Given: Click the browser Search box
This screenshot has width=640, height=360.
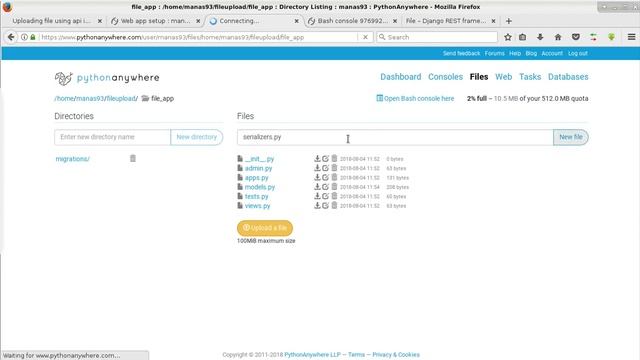Looking at the screenshot, I should 437,37.
